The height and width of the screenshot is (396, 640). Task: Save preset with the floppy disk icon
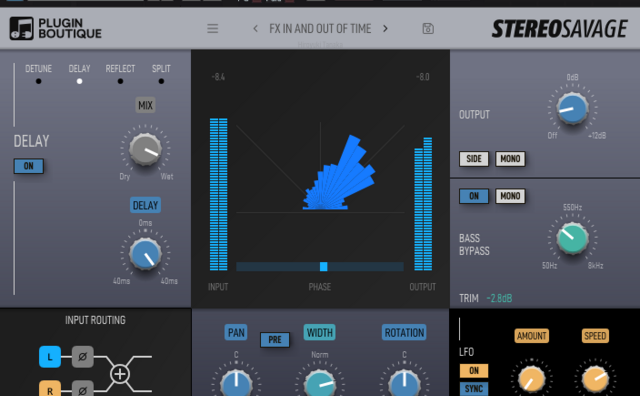point(428,29)
